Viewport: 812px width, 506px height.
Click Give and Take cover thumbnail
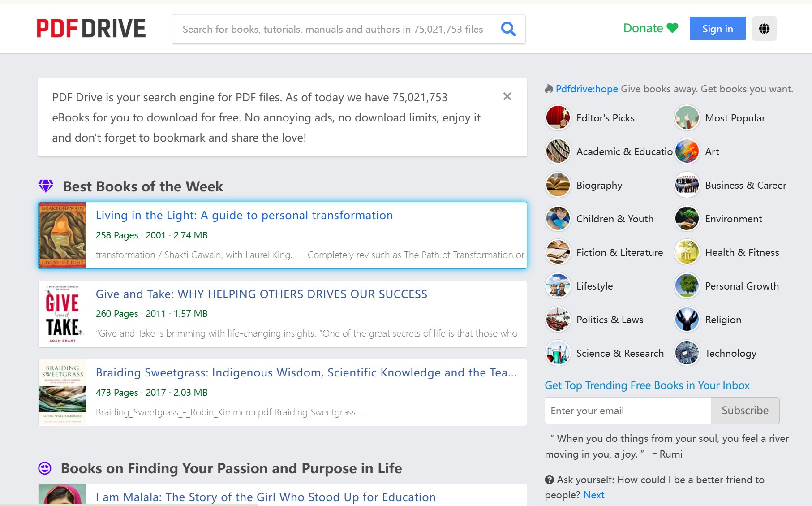[x=62, y=314]
